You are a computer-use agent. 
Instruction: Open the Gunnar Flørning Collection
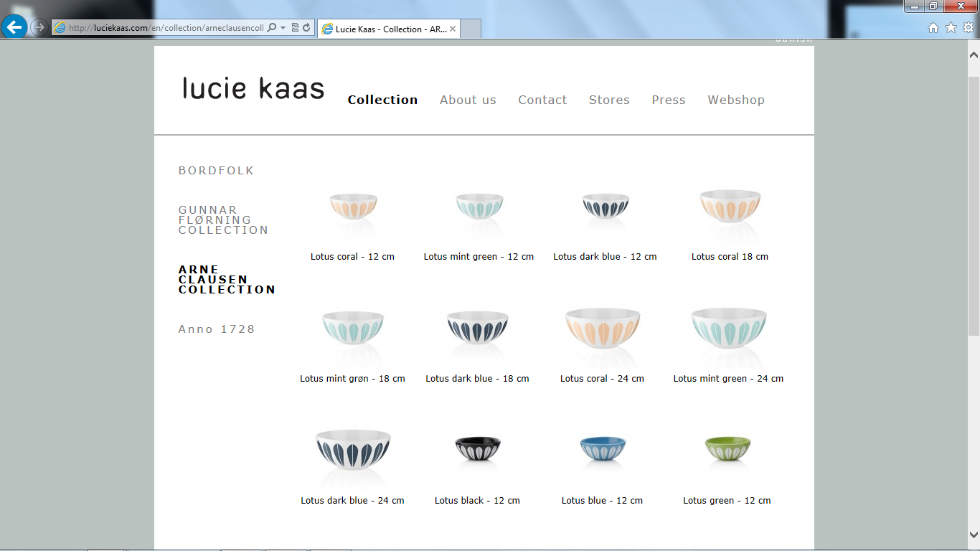coord(224,220)
